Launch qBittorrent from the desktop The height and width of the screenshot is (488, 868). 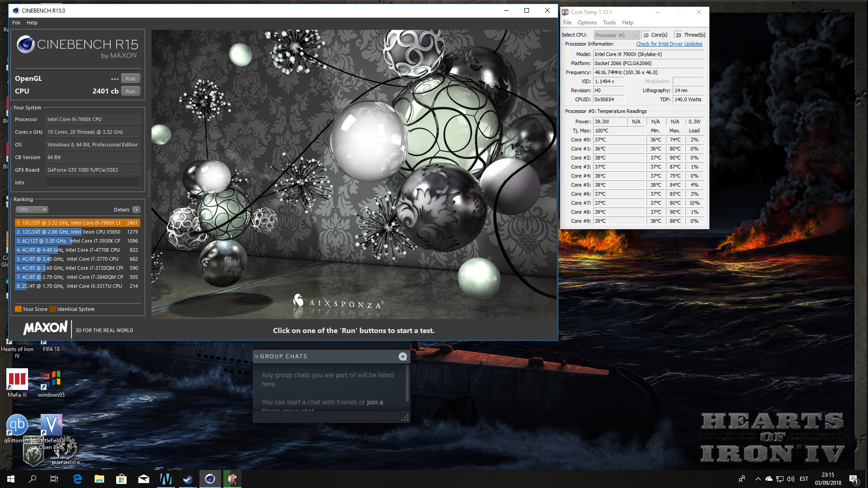pyautogui.click(x=17, y=428)
